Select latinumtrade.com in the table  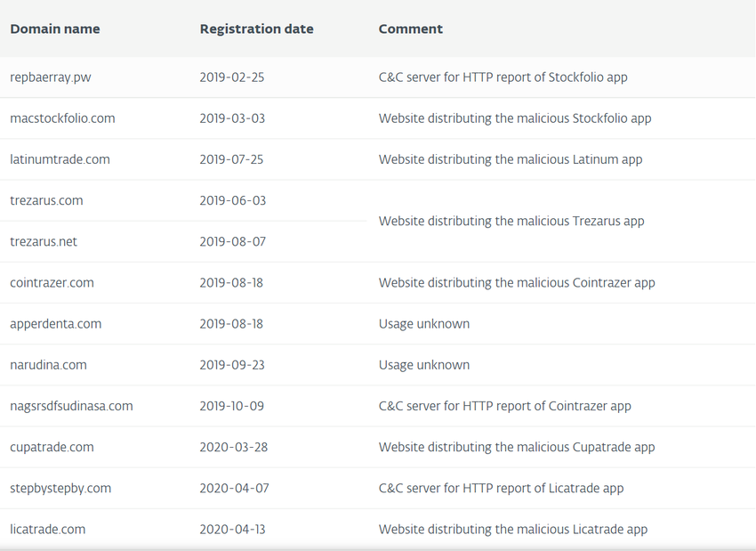pyautogui.click(x=60, y=159)
